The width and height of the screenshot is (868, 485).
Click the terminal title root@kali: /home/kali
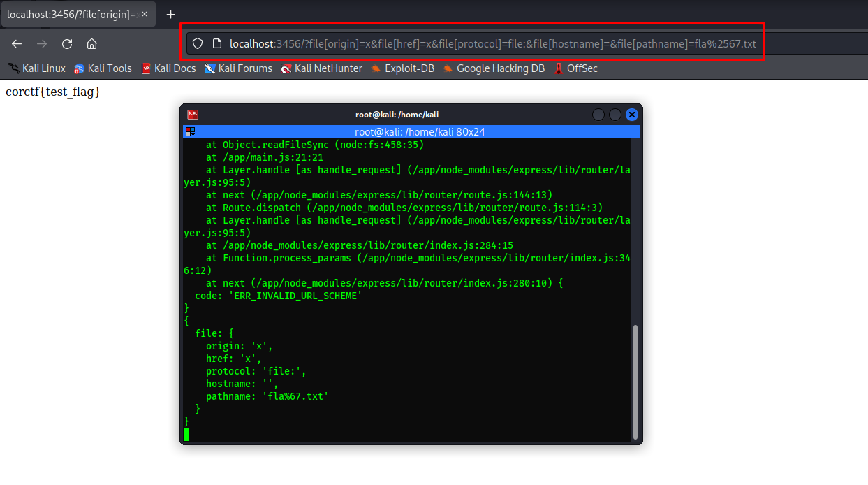click(397, 115)
